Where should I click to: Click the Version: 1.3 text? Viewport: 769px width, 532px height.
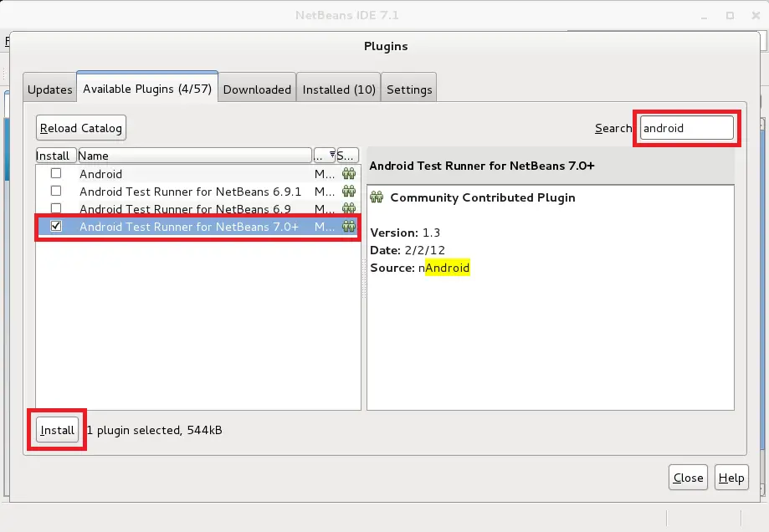[x=405, y=233]
